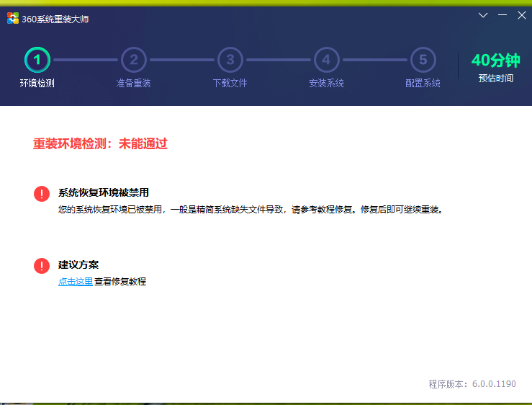Select the step 1 circle icon
Screen dimensions: 532x405
[37, 60]
